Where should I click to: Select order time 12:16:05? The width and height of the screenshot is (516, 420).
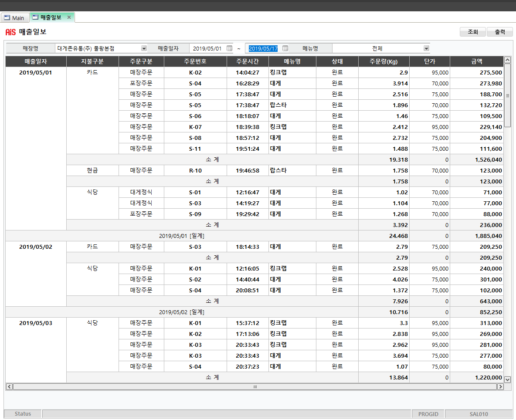click(248, 269)
